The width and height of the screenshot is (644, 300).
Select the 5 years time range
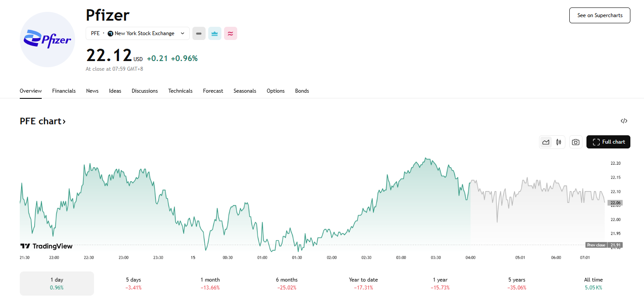(517, 283)
